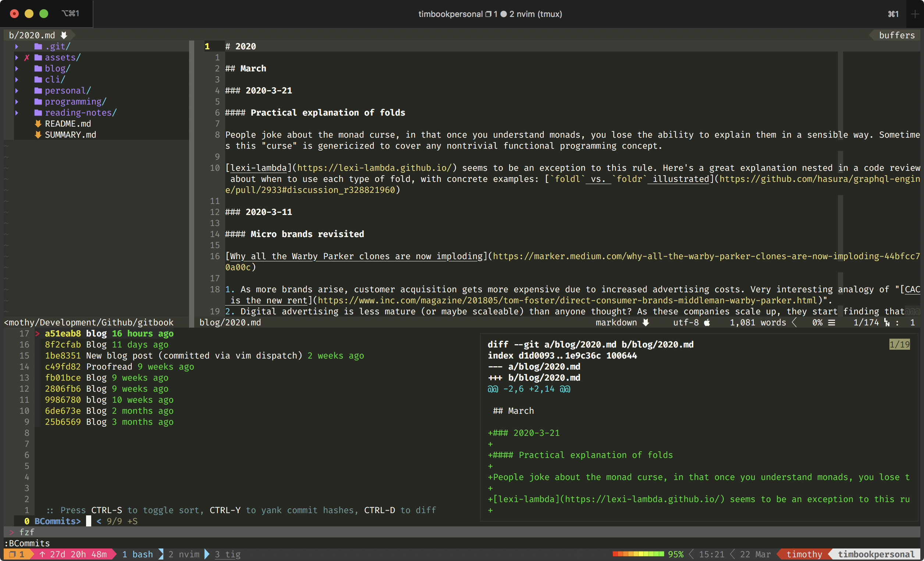
Task: Click the new tab plus icon
Action: pyautogui.click(x=915, y=14)
